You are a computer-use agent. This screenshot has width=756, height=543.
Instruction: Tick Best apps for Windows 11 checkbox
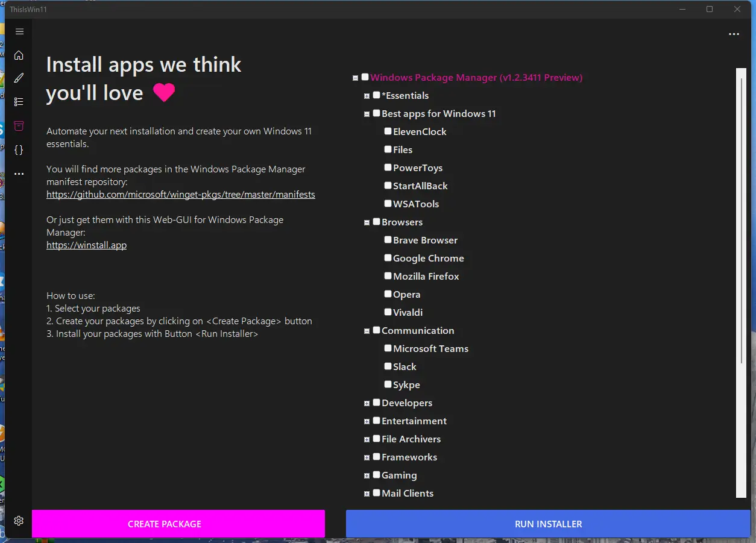coord(376,113)
